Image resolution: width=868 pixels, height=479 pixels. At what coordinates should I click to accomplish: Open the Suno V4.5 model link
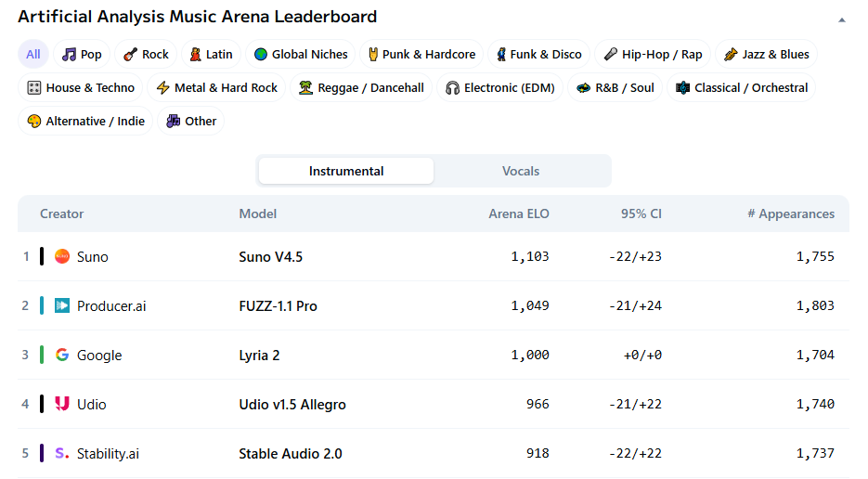click(x=271, y=256)
